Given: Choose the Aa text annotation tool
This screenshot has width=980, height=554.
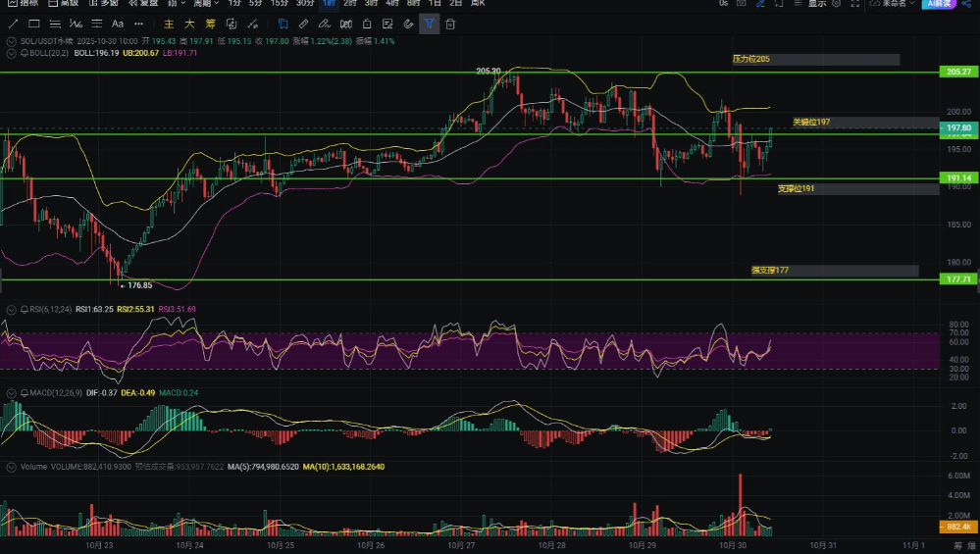Looking at the screenshot, I should [118, 24].
